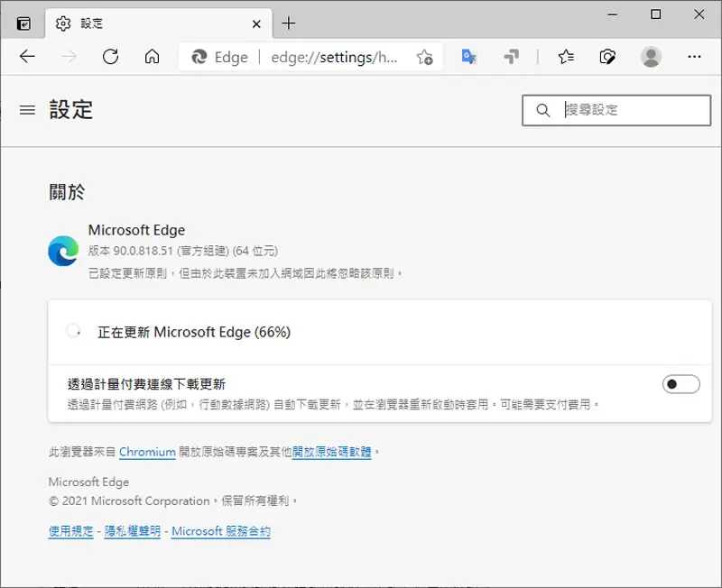
Task: Open the tab actions menu icon
Action: click(23, 23)
